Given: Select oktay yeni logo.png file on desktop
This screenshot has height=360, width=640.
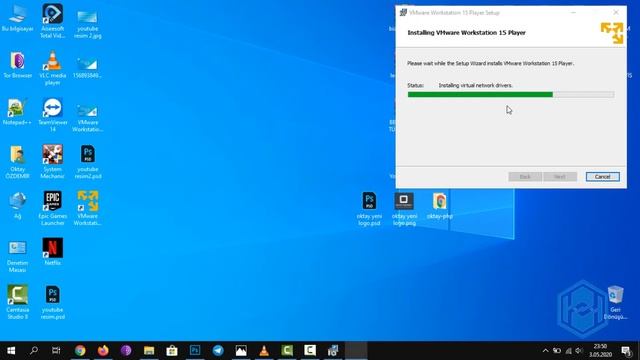Looking at the screenshot, I should tap(404, 209).
